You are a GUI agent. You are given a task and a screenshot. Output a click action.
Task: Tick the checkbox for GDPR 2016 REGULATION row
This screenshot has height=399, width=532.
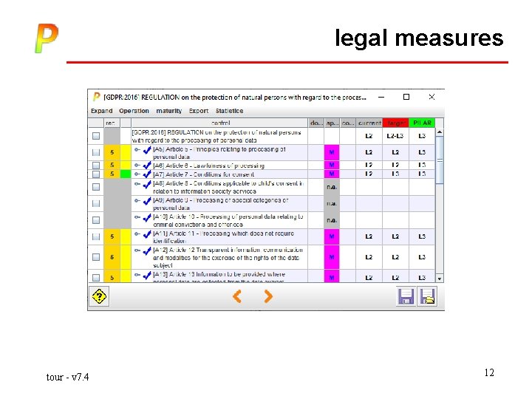pyautogui.click(x=96, y=136)
